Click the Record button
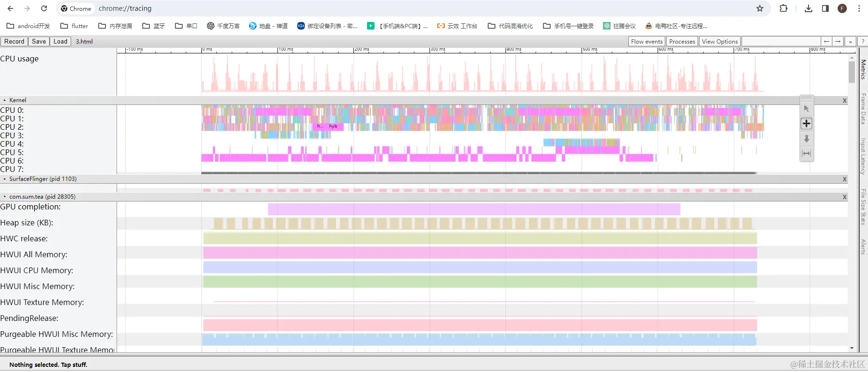 pos(14,41)
